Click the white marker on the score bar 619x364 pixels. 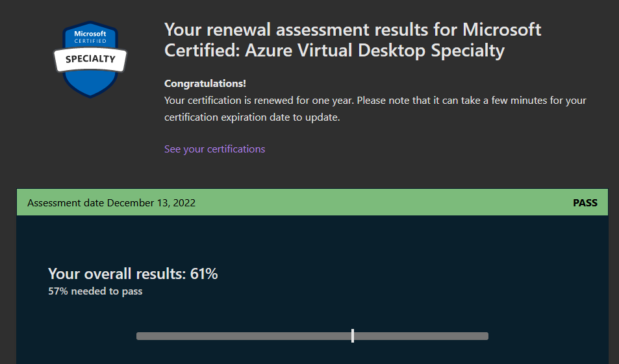coord(353,335)
